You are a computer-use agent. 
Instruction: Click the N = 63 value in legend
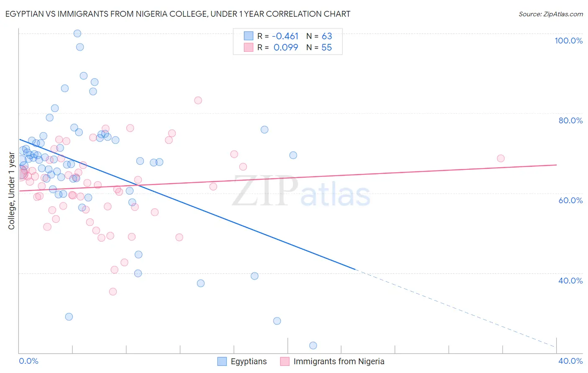(319, 36)
